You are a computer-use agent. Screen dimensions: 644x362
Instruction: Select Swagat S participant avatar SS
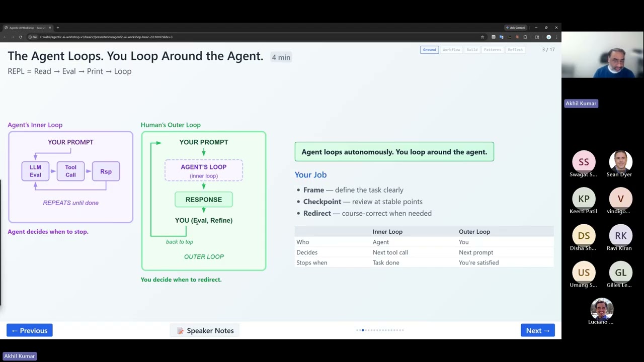coord(584,162)
